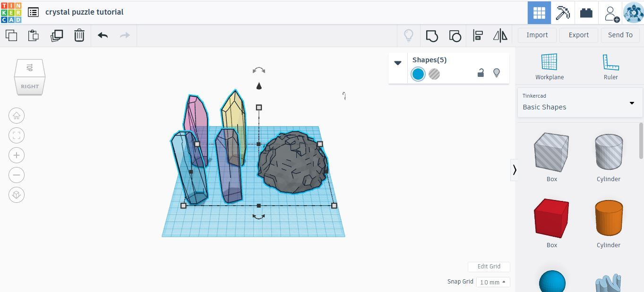Toggle the lock editing padlock

pyautogui.click(x=481, y=73)
